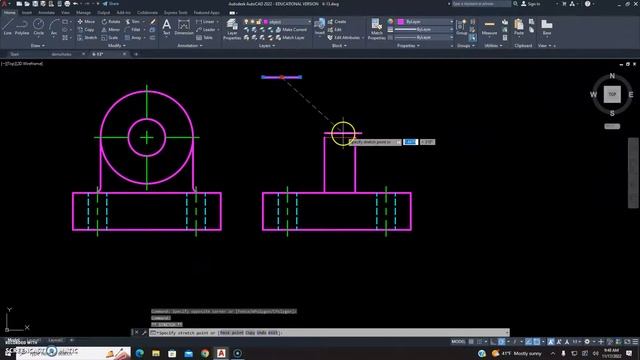Insert a Table annotation
The image size is (640, 360).
coord(204,38)
